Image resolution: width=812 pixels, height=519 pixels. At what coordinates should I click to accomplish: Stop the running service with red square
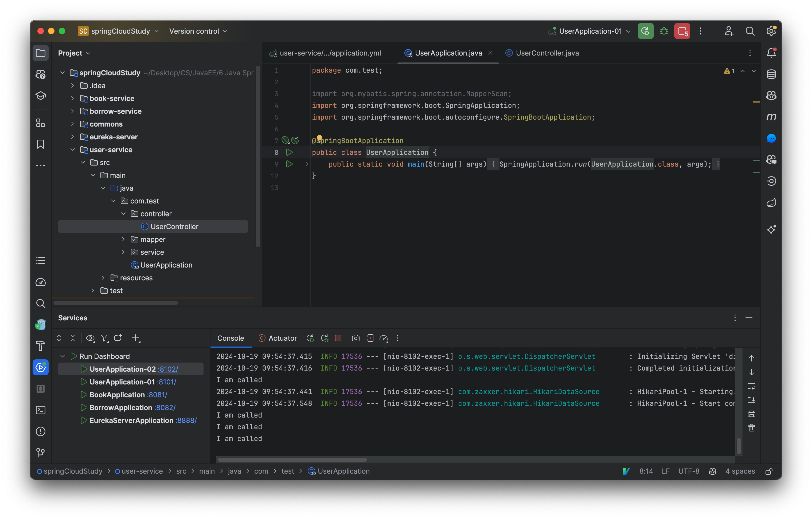coord(338,338)
